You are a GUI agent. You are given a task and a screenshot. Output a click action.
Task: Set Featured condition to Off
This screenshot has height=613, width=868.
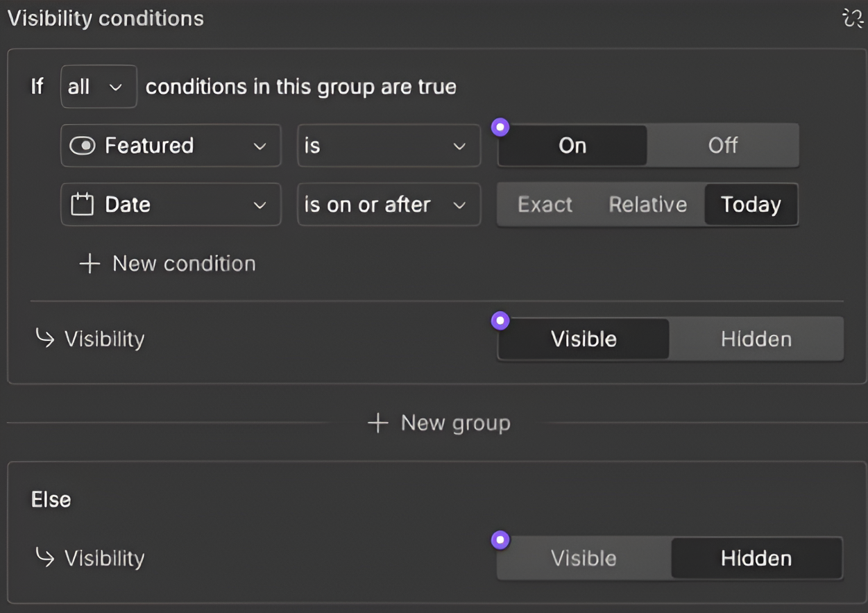722,146
